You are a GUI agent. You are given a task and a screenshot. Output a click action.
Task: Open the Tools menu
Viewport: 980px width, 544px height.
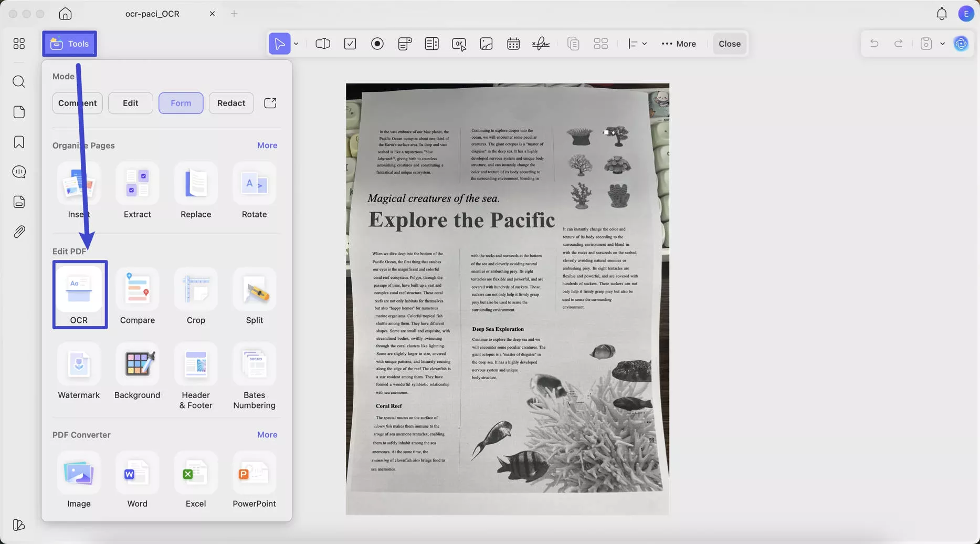[x=69, y=44]
